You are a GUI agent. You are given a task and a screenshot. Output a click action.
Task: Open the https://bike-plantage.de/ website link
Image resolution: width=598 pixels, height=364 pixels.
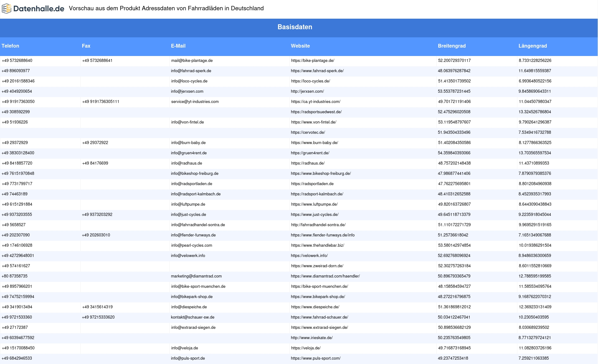pos(313,61)
